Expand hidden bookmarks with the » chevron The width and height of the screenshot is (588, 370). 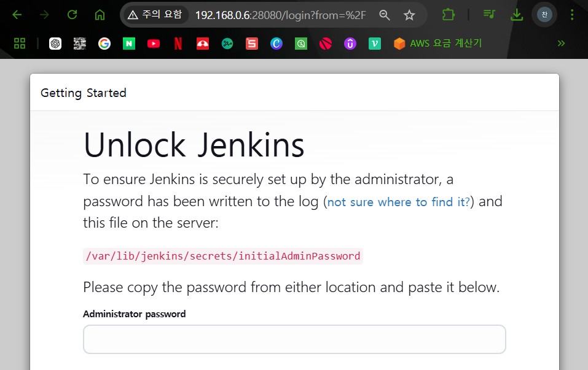(x=561, y=44)
